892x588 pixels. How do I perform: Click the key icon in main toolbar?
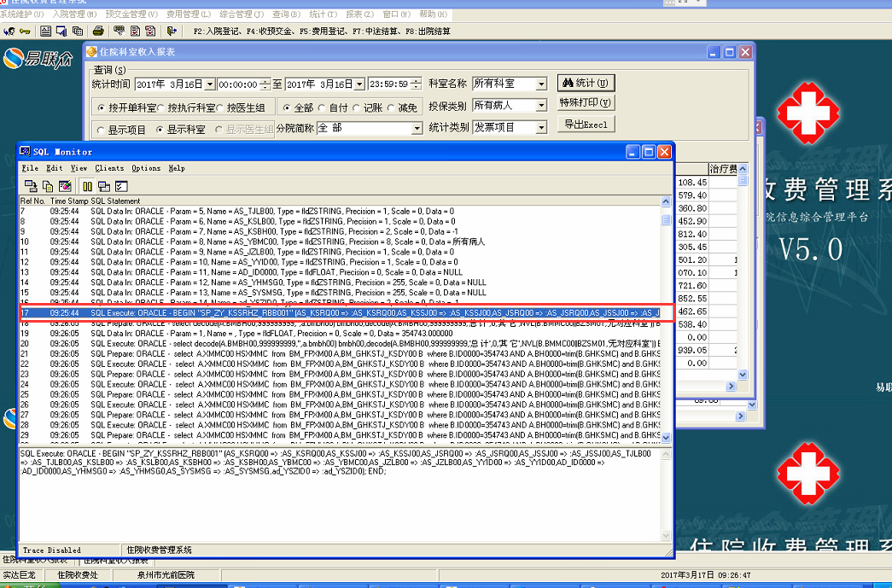pos(25,32)
